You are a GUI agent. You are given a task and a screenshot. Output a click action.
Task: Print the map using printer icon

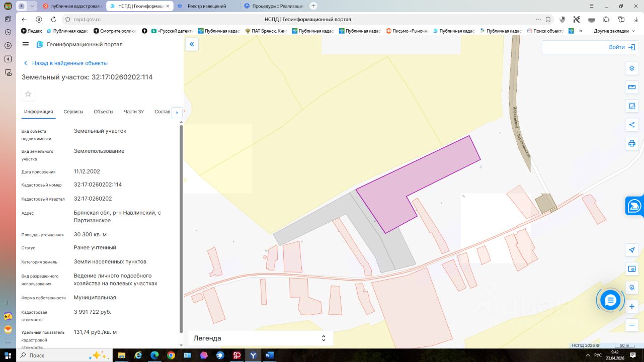tap(632, 143)
